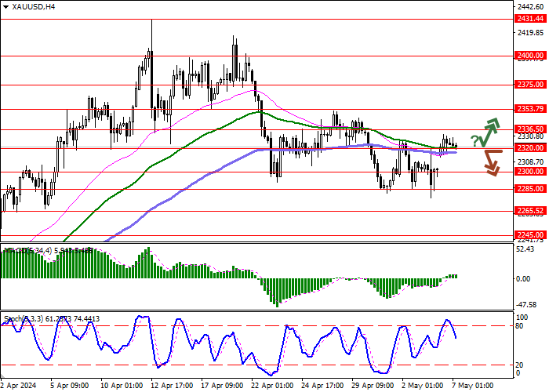The image size is (549, 392).
Task: Click the 24 Apr 17:00 date label
Action: (x=323, y=386)
